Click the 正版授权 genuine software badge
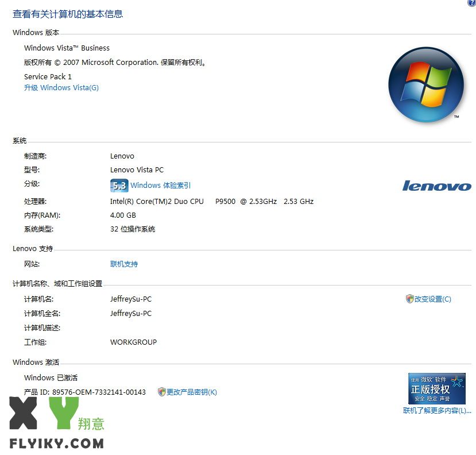476x455 pixels. click(x=437, y=388)
